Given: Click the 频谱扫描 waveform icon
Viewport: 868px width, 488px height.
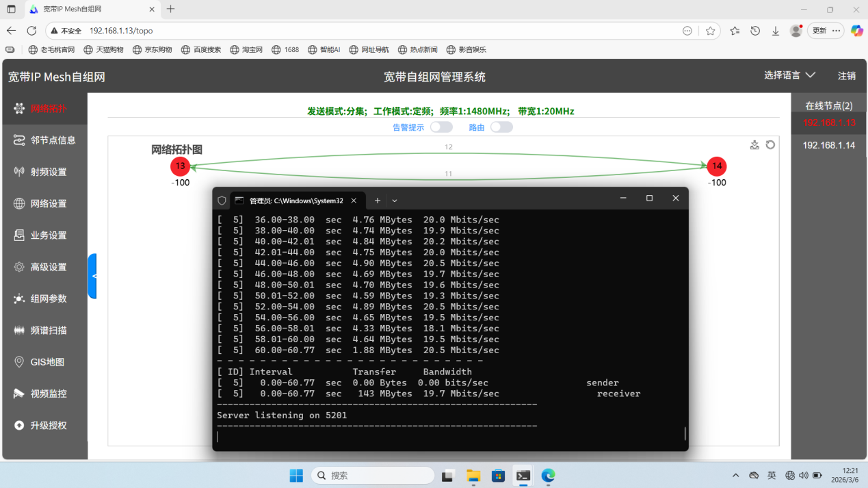Looking at the screenshot, I should tap(19, 330).
